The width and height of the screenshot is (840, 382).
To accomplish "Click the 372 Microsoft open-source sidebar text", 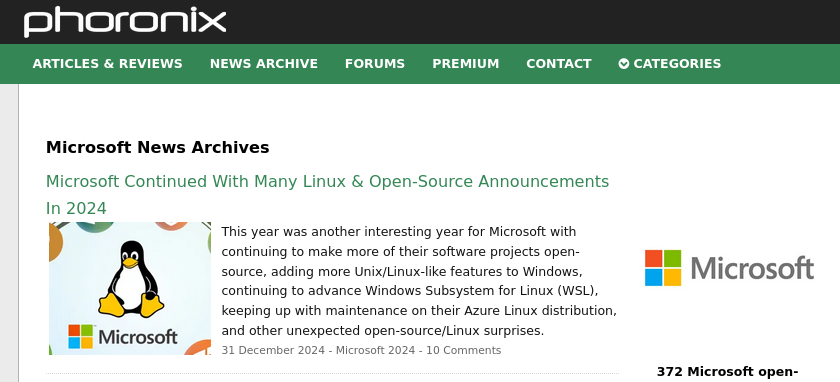I will pyautogui.click(x=728, y=372).
